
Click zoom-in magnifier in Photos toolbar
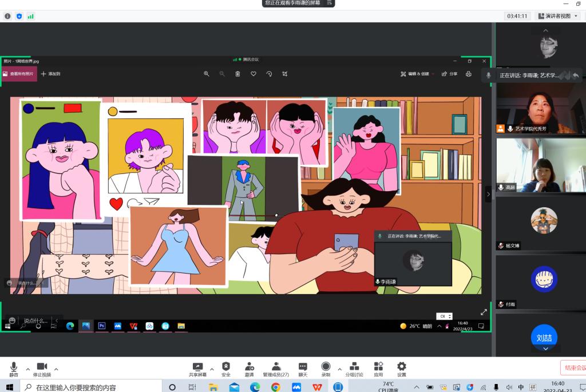[206, 74]
